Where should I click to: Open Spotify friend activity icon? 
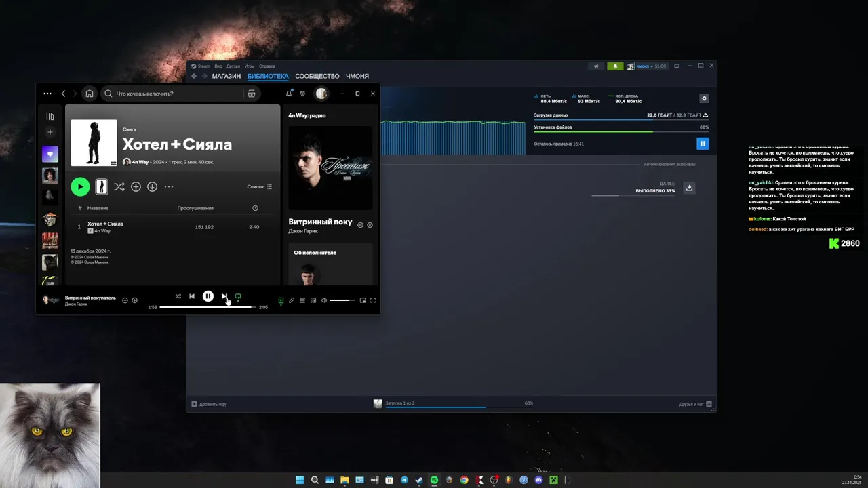click(302, 94)
